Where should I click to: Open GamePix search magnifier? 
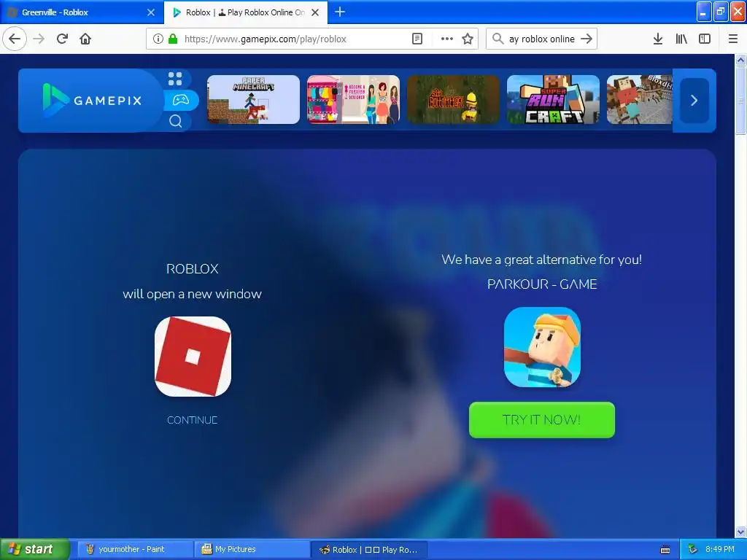pyautogui.click(x=175, y=122)
